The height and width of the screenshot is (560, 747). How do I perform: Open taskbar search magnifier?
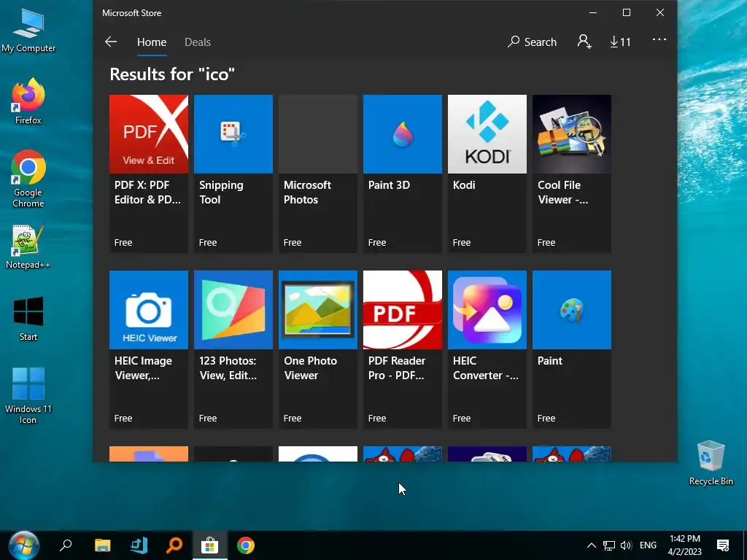[x=66, y=545]
